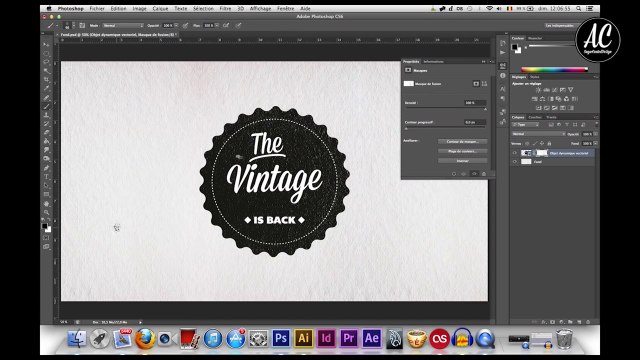
Task: Select the Healing Brush tool
Action: [47, 98]
